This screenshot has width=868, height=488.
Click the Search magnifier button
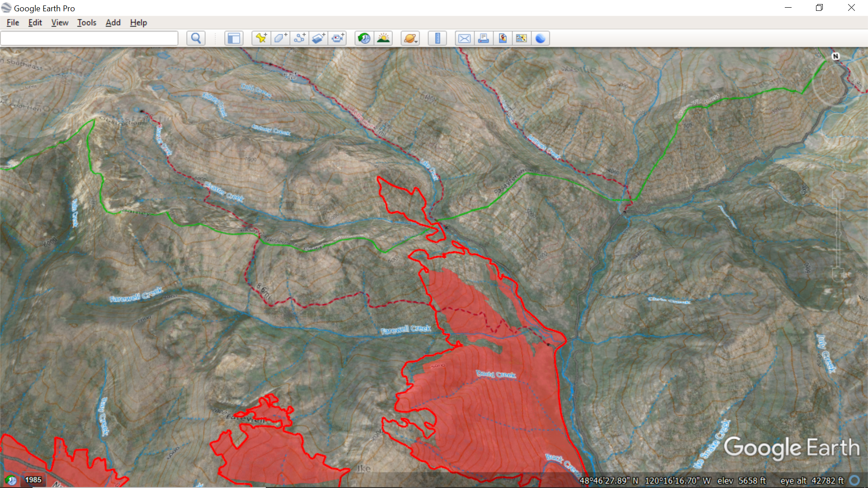(196, 38)
